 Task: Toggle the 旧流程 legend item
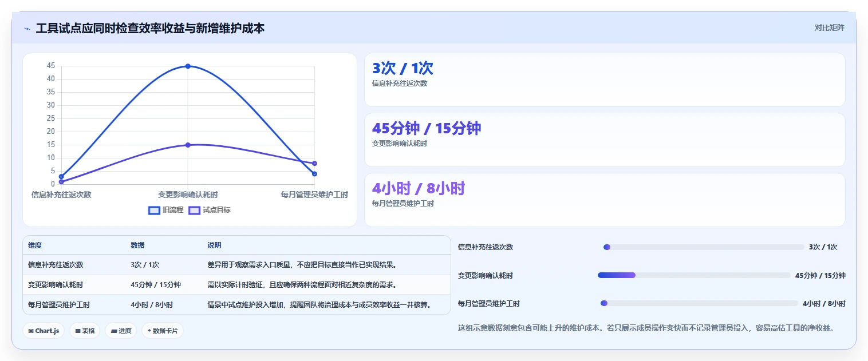pos(166,210)
